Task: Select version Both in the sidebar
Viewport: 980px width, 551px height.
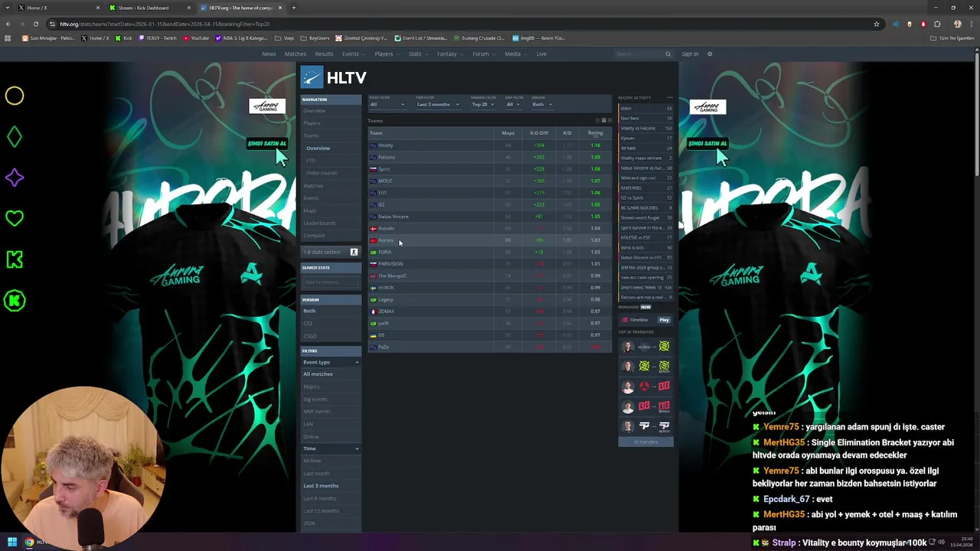Action: pos(309,311)
